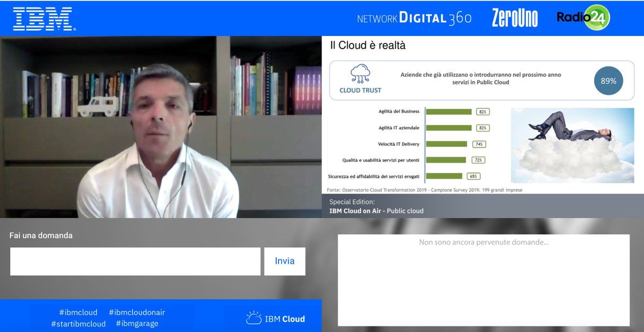644x332 pixels.
Task: Click the man-on-cloud image in the slide
Action: tap(573, 145)
